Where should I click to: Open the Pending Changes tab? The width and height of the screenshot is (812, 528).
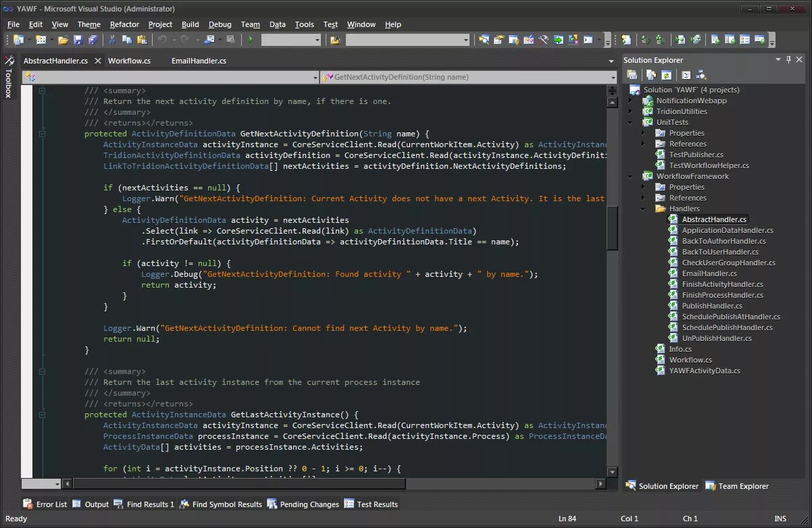(303, 504)
